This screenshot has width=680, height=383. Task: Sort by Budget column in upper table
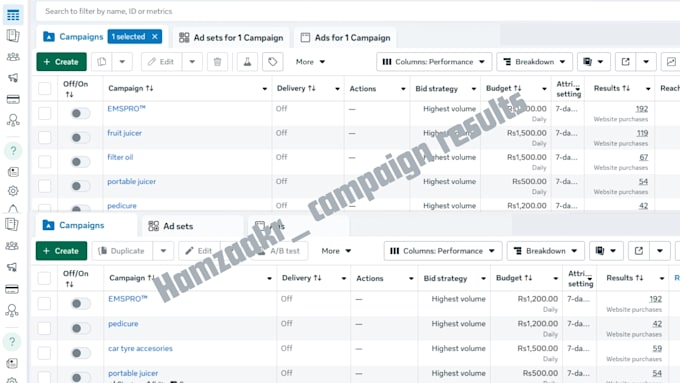[x=503, y=88]
